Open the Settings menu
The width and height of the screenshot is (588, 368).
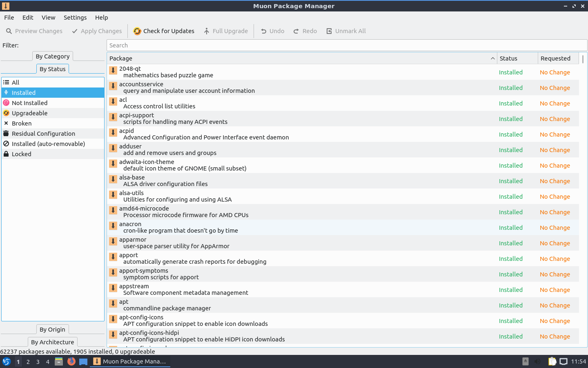click(x=75, y=18)
